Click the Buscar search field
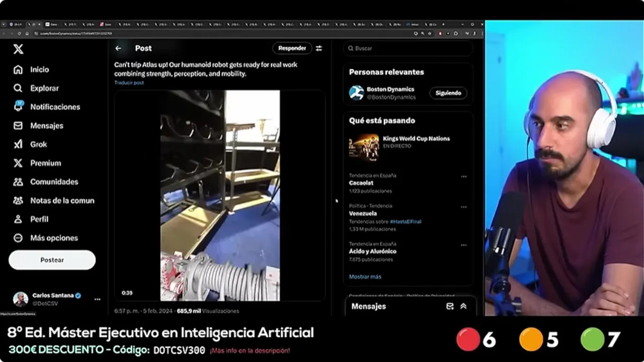The width and height of the screenshot is (644, 362). tap(408, 48)
